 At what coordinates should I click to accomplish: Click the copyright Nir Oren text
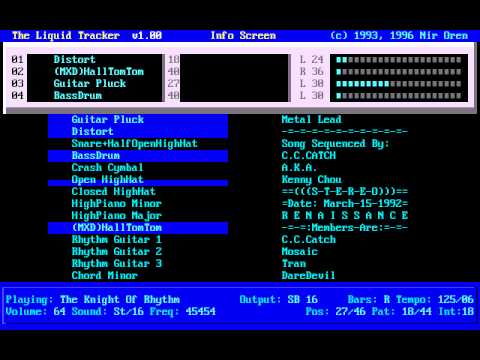399,35
